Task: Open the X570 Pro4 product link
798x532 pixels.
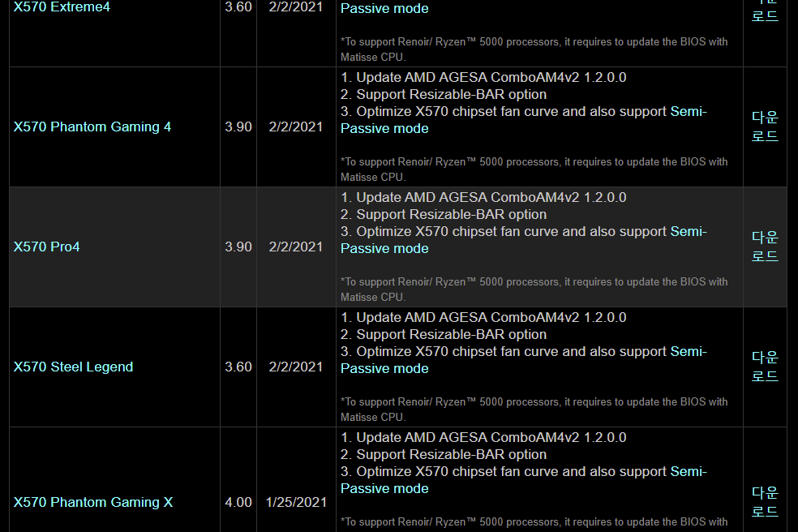Action: (x=46, y=247)
